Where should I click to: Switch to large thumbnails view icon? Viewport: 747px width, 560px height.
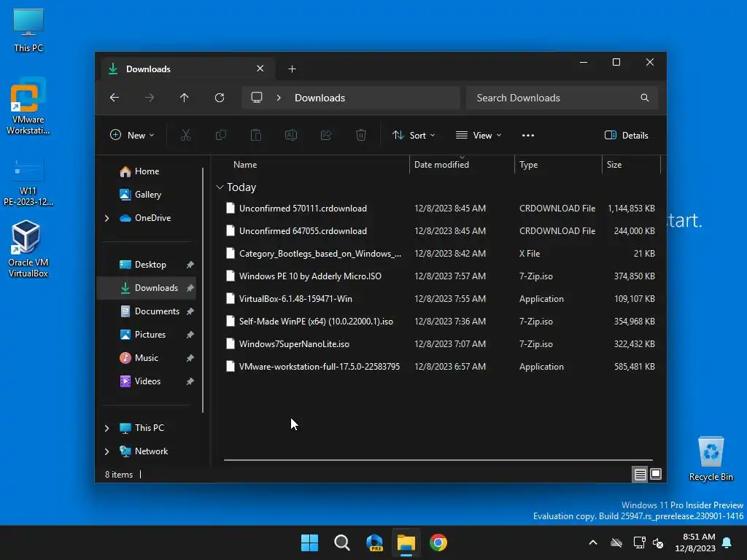tap(656, 474)
